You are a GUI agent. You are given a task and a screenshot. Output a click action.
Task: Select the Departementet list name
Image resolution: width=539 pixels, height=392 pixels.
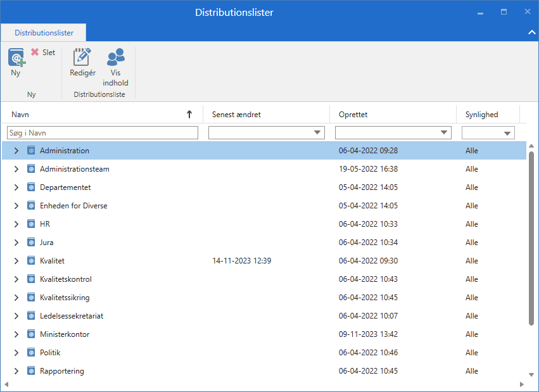tap(65, 187)
